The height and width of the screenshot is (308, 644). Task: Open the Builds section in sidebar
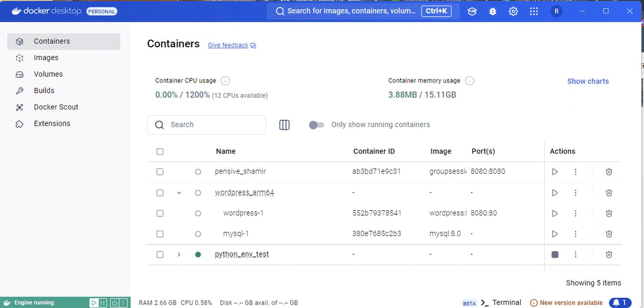click(64, 91)
